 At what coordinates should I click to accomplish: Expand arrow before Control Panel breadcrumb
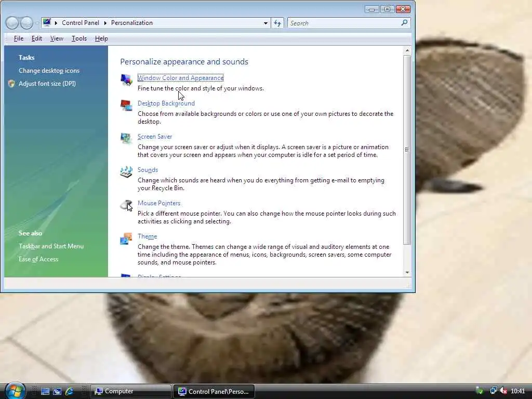56,23
